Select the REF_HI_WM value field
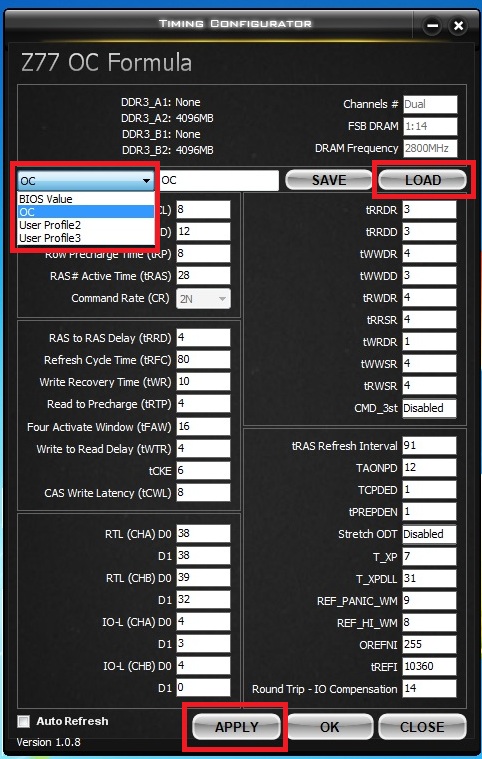 (429, 622)
